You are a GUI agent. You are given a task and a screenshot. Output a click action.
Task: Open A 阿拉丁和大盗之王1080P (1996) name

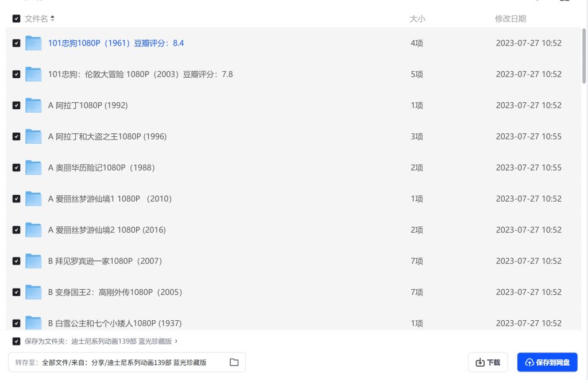[107, 137]
